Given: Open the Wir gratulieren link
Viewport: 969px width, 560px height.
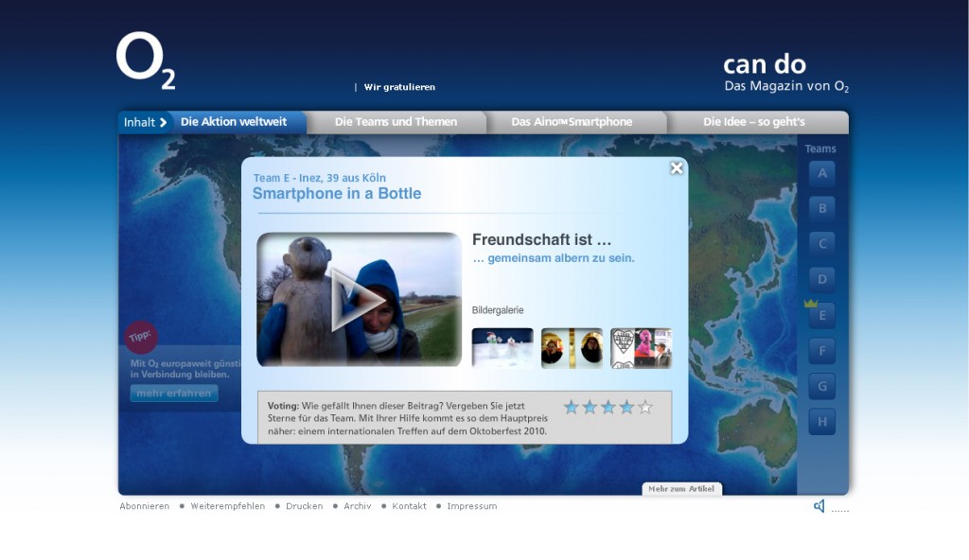Looking at the screenshot, I should tap(399, 87).
